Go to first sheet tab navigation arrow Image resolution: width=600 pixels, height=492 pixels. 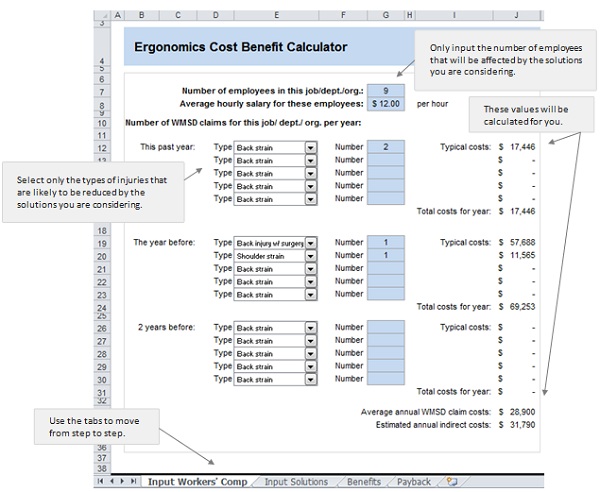(100, 481)
